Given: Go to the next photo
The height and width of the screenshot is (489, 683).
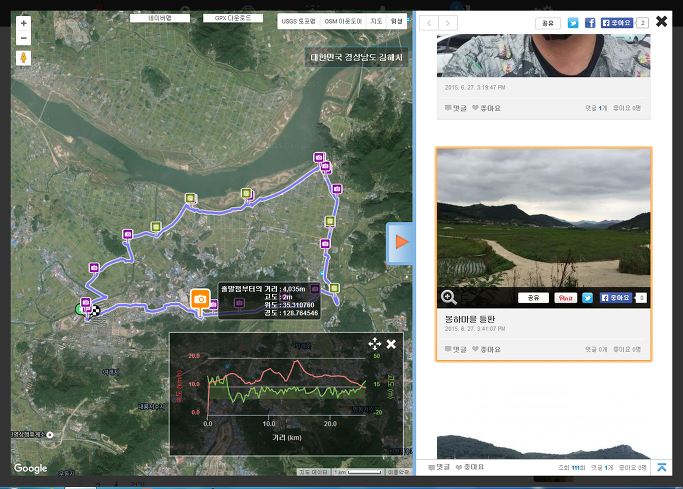Looking at the screenshot, I should [x=448, y=23].
